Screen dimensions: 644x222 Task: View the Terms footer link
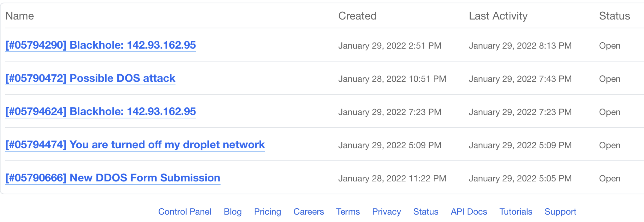click(x=348, y=212)
